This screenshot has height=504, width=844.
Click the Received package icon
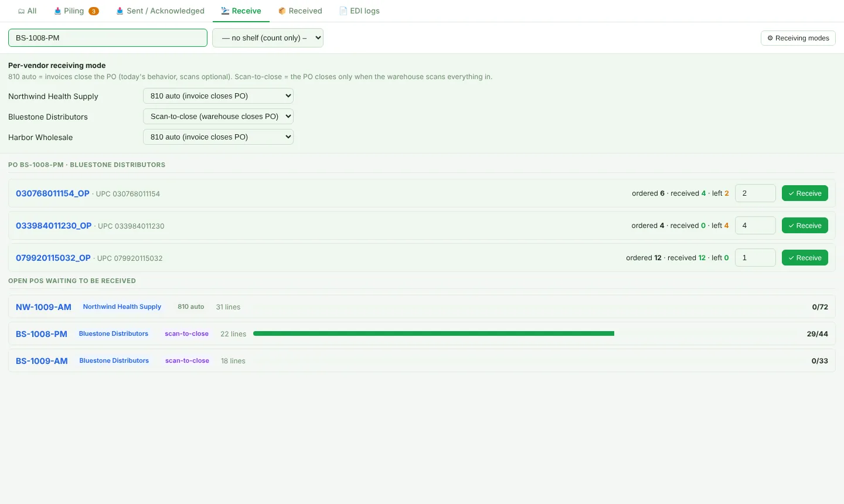[x=282, y=11]
